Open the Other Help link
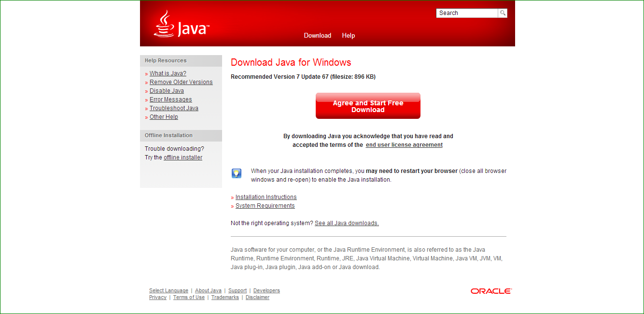Screen dimensions: 644x314 coord(164,117)
